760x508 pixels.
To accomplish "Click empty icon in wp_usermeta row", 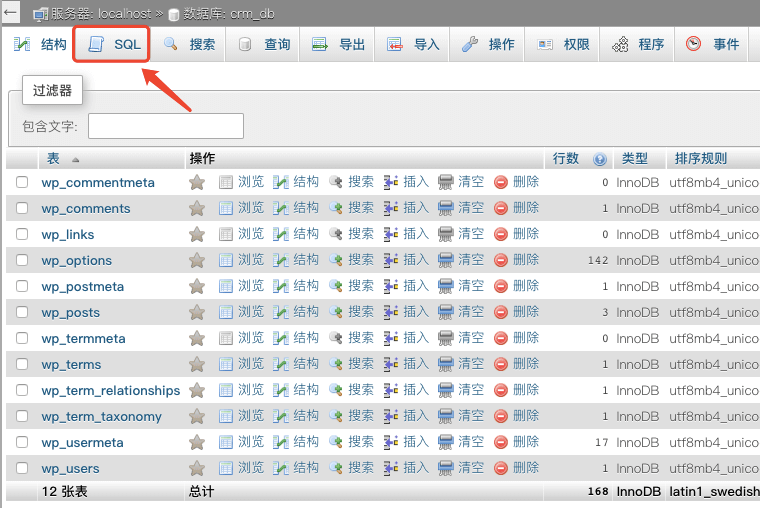I will (x=446, y=442).
